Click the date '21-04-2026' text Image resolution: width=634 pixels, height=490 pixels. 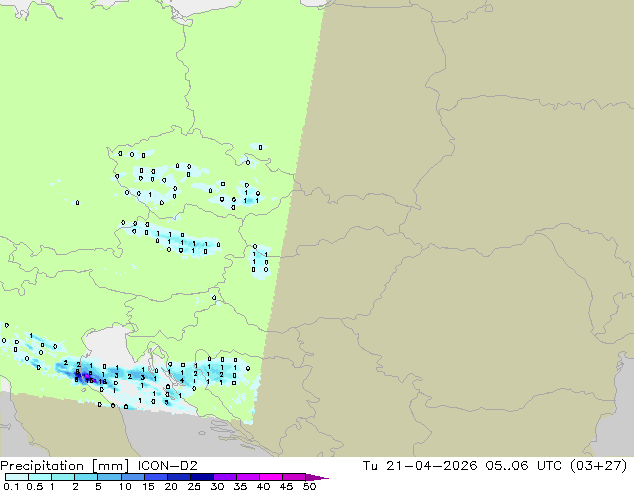(x=431, y=466)
